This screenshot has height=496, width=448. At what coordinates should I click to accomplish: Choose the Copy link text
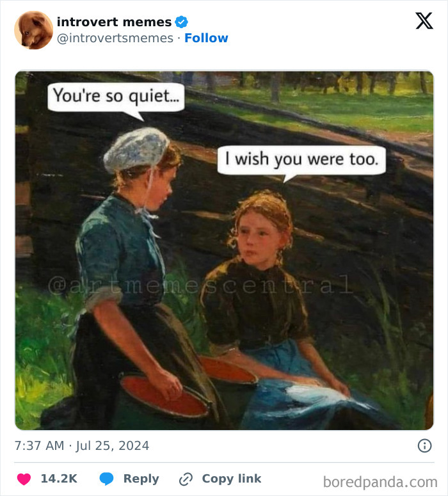pos(232,479)
